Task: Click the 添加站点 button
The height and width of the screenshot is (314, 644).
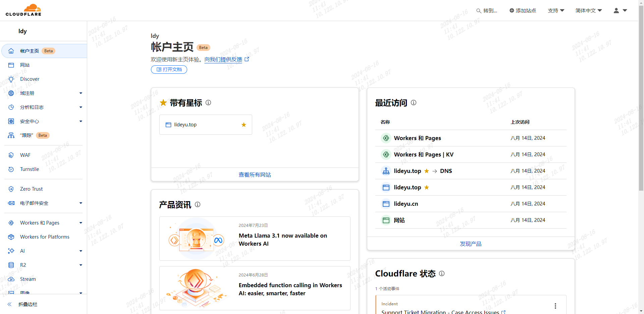Action: point(523,11)
